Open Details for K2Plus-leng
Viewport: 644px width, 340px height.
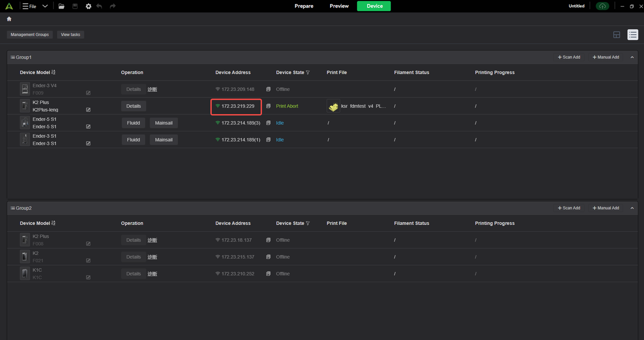134,106
